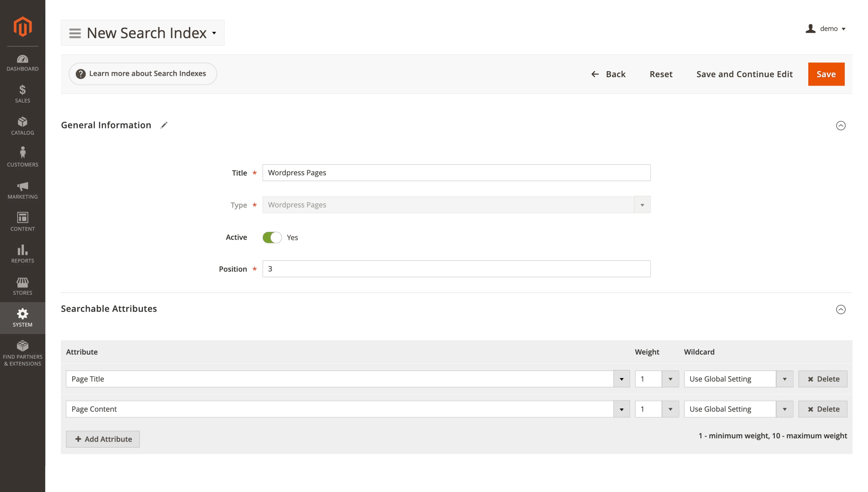Open the demo account dropdown
Image resolution: width=868 pixels, height=492 pixels.
(833, 29)
